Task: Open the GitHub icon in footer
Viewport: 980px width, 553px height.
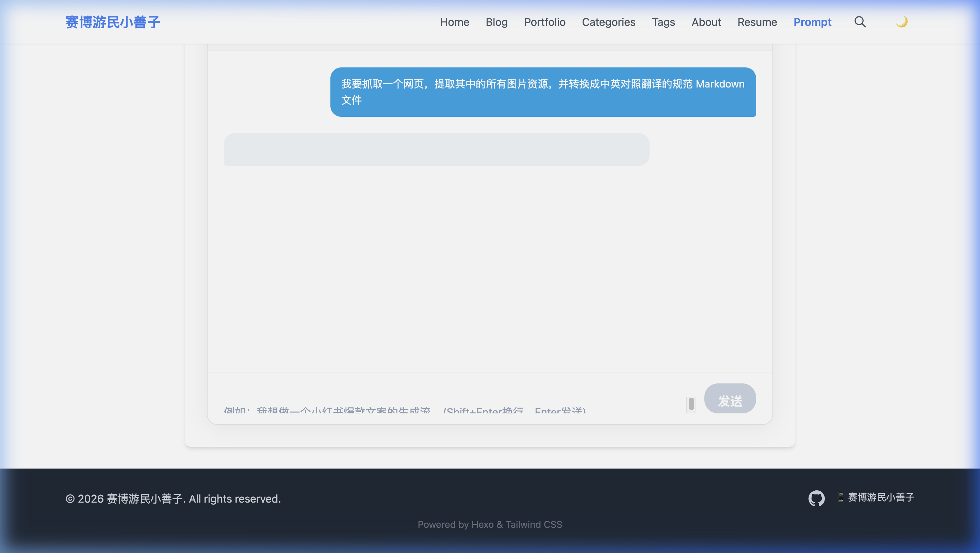Action: 816,498
